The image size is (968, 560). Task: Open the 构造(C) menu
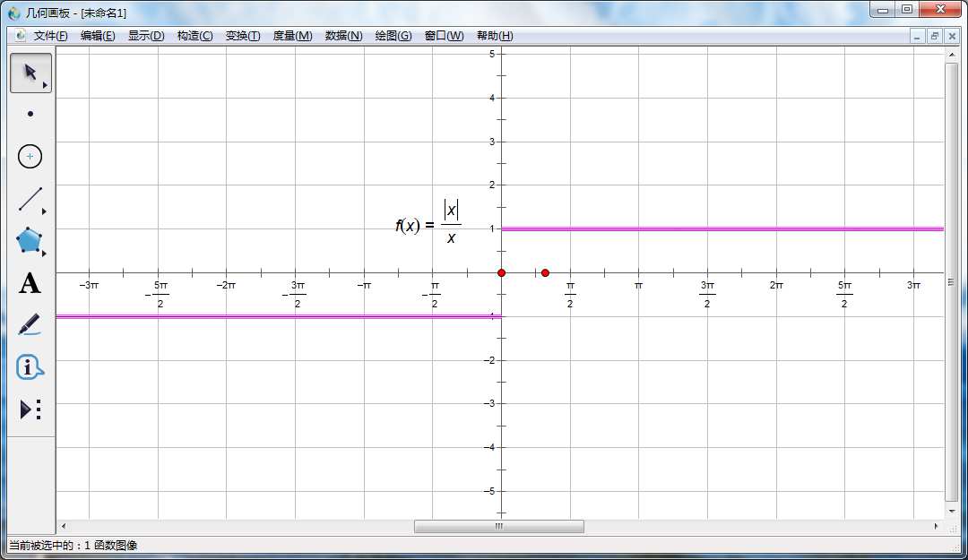(x=194, y=36)
